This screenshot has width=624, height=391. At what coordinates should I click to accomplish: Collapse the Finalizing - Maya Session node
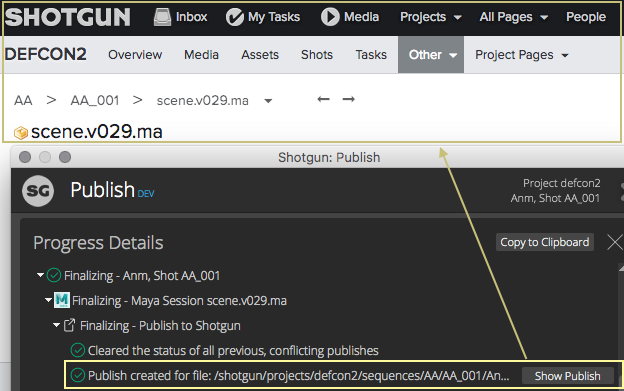[49, 300]
